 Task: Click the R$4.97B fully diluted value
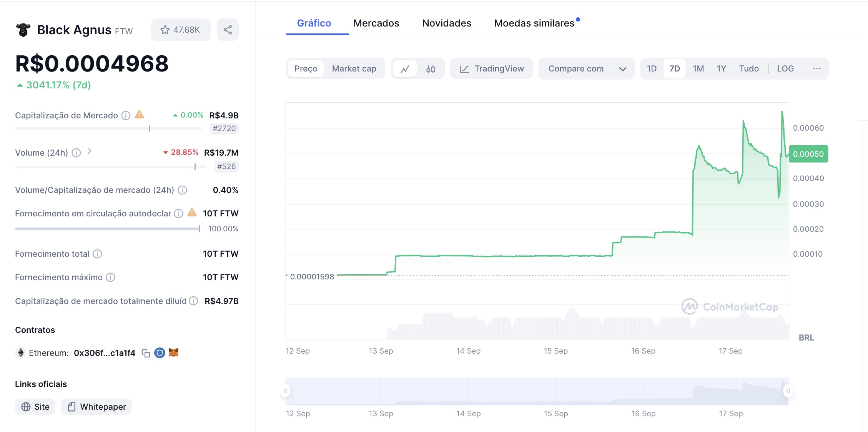pos(221,301)
